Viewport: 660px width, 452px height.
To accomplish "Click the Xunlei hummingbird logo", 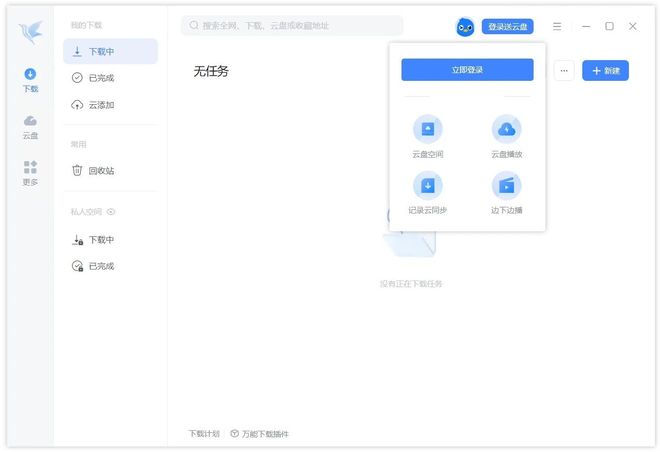I will pyautogui.click(x=30, y=31).
